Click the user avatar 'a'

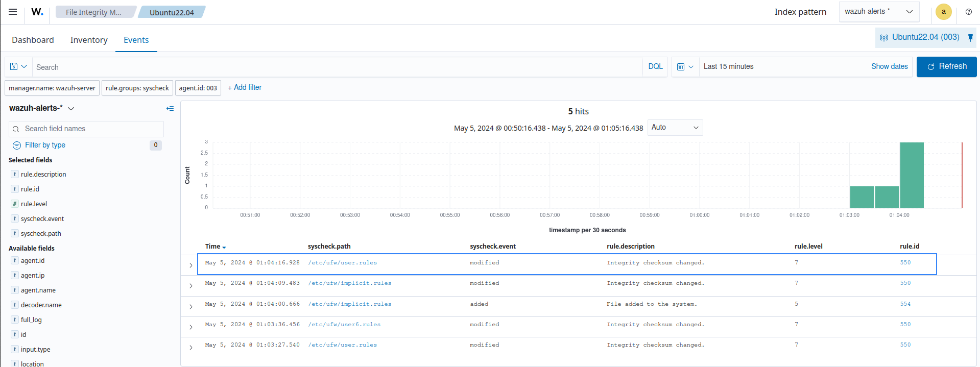943,12
